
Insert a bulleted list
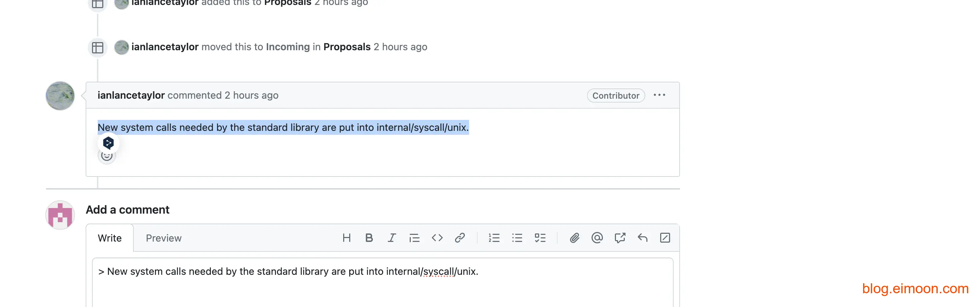pyautogui.click(x=517, y=238)
